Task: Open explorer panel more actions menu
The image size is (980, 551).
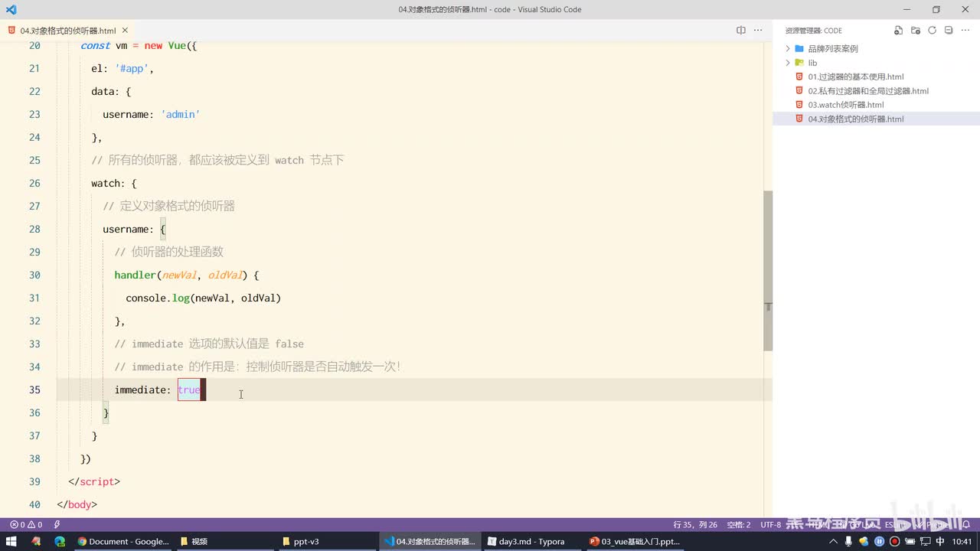Action: coord(965,31)
